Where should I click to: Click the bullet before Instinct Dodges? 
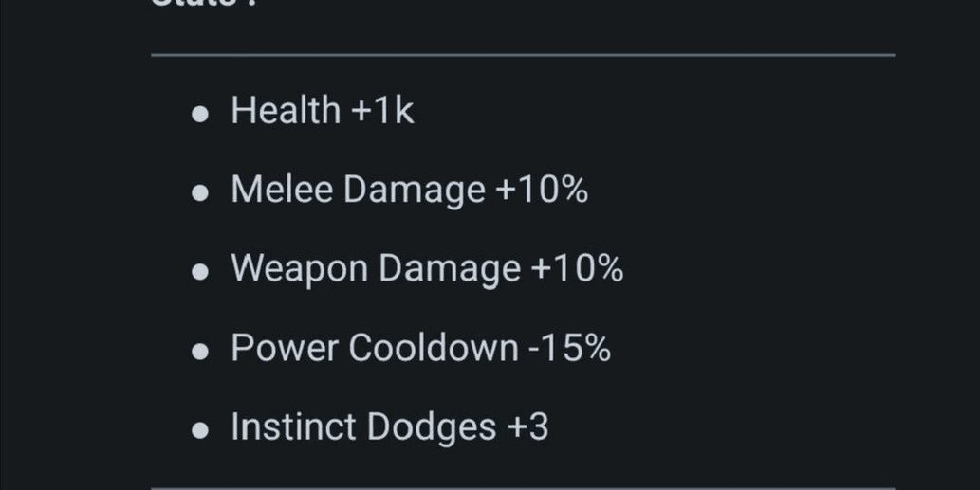[x=200, y=430]
